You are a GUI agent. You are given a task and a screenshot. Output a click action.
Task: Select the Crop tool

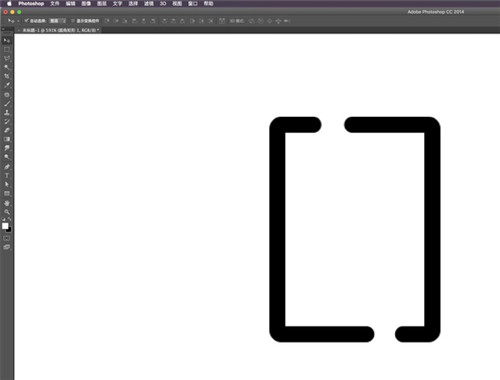7,76
